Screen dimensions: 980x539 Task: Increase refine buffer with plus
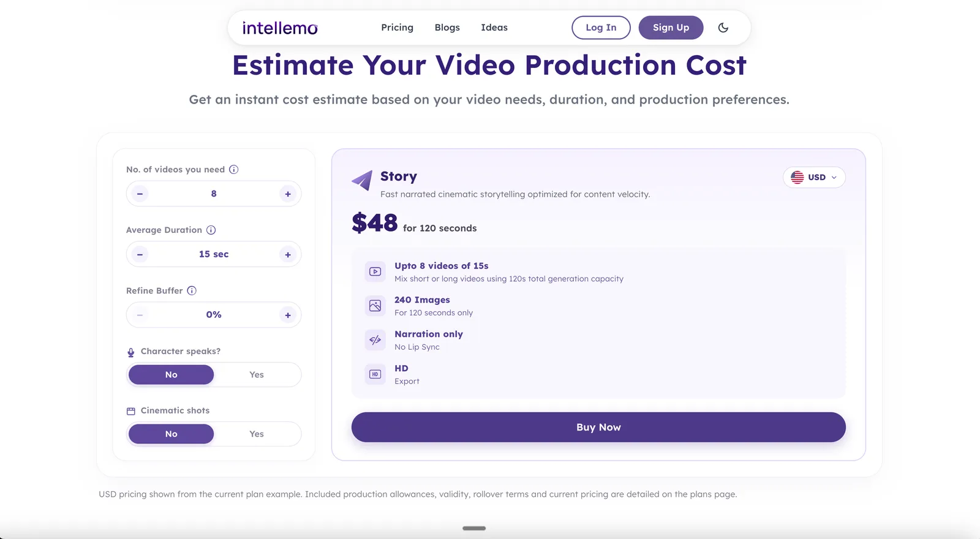tap(288, 315)
